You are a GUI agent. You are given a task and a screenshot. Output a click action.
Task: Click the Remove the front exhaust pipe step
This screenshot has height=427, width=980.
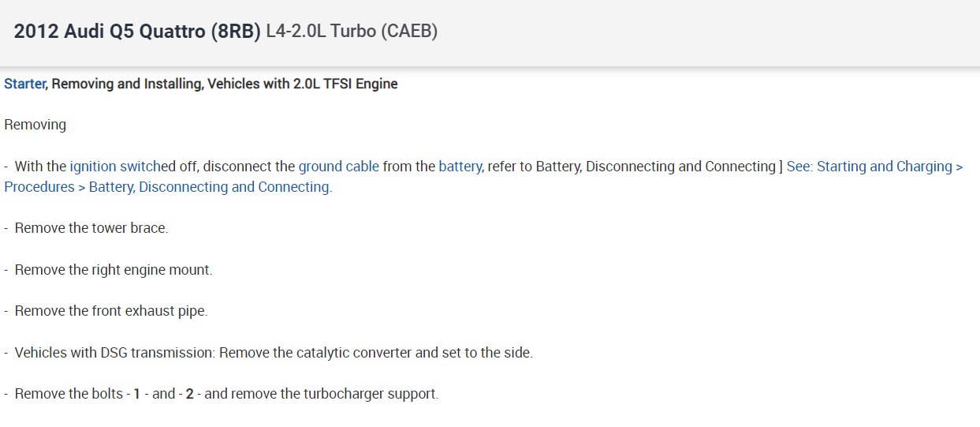click(x=110, y=311)
